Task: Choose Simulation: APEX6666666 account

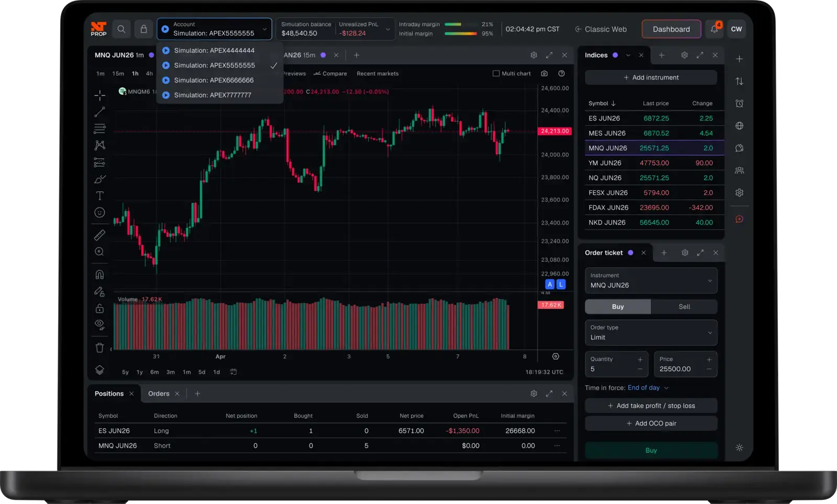Action: coord(220,80)
